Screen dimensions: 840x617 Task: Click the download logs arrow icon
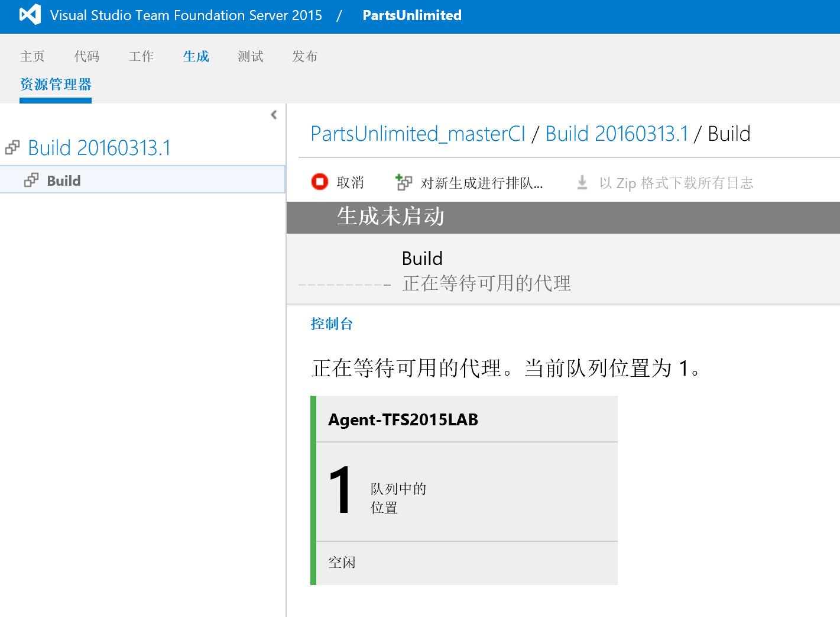(x=582, y=182)
